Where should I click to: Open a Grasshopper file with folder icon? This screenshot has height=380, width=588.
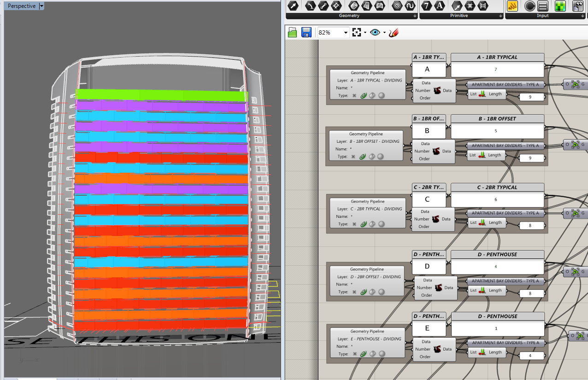[x=293, y=32]
